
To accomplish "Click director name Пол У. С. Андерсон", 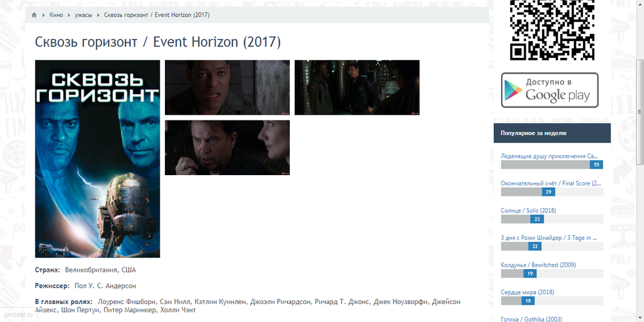I will 105,285.
